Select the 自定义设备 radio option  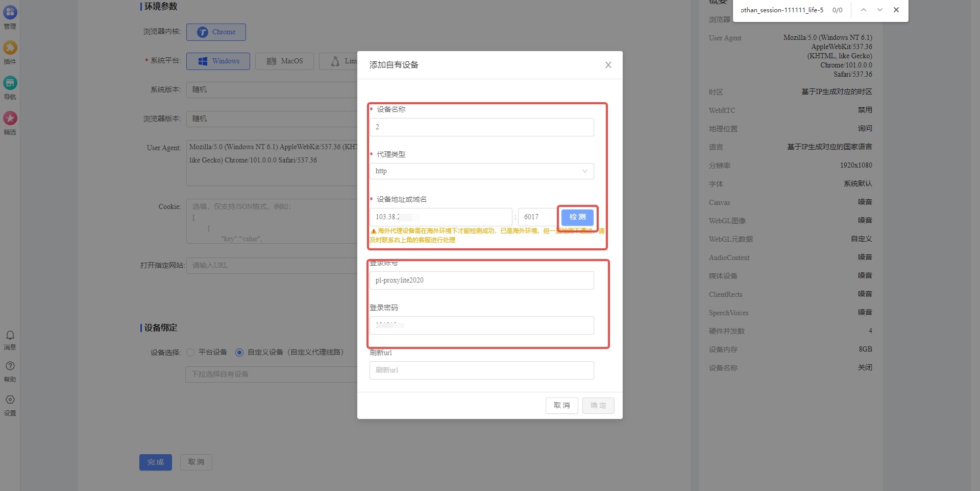point(239,353)
